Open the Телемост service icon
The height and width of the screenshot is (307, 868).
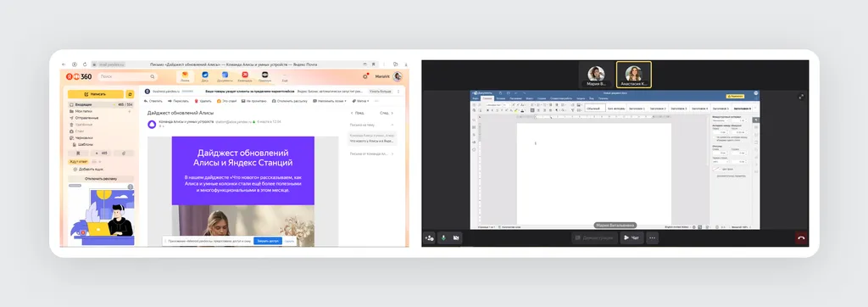264,76
